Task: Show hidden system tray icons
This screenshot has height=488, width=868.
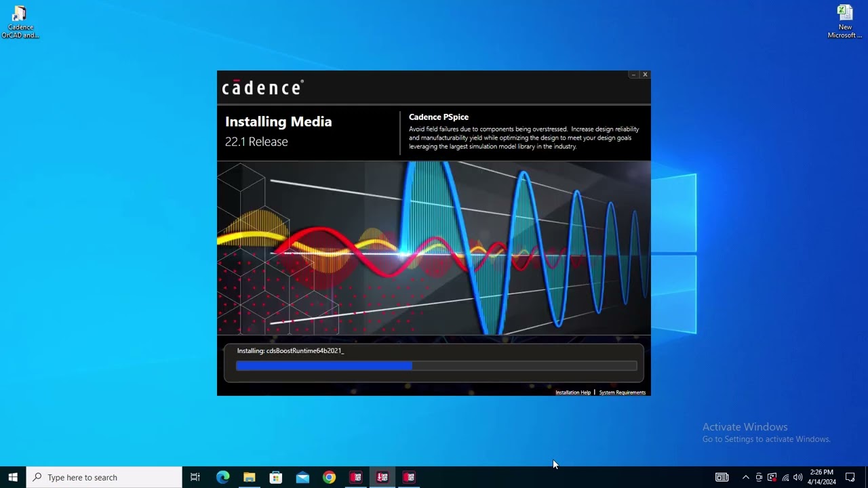Action: (x=745, y=477)
